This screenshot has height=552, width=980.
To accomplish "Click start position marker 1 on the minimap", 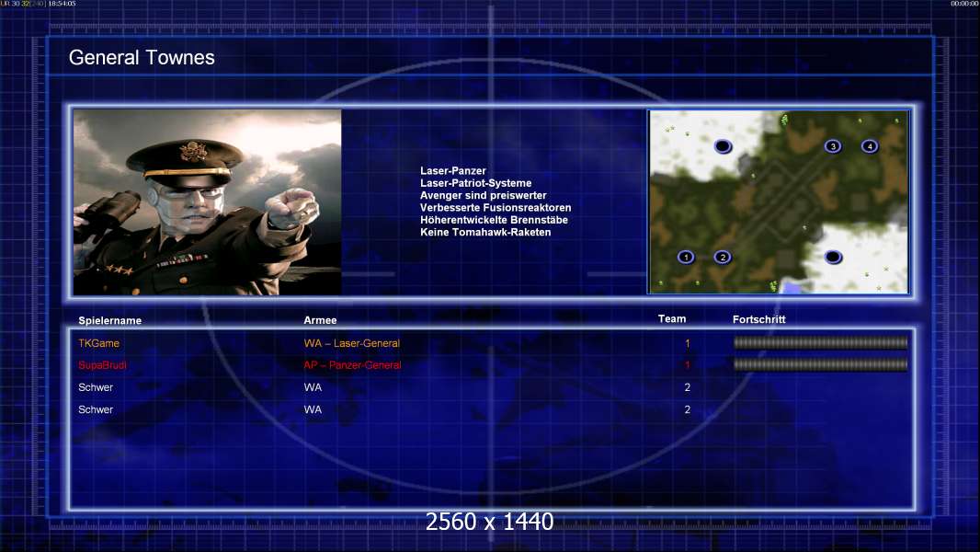I will pyautogui.click(x=686, y=257).
